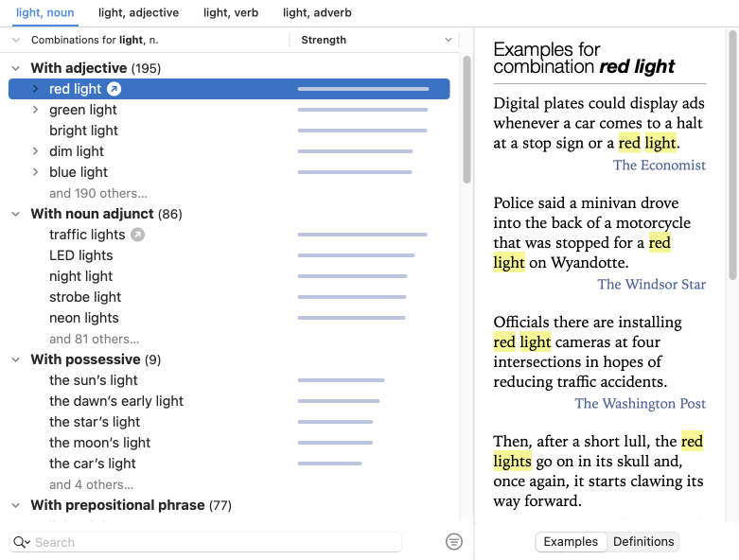Switch to the Definitions view
Image resolution: width=739 pixels, height=560 pixels.
point(643,542)
